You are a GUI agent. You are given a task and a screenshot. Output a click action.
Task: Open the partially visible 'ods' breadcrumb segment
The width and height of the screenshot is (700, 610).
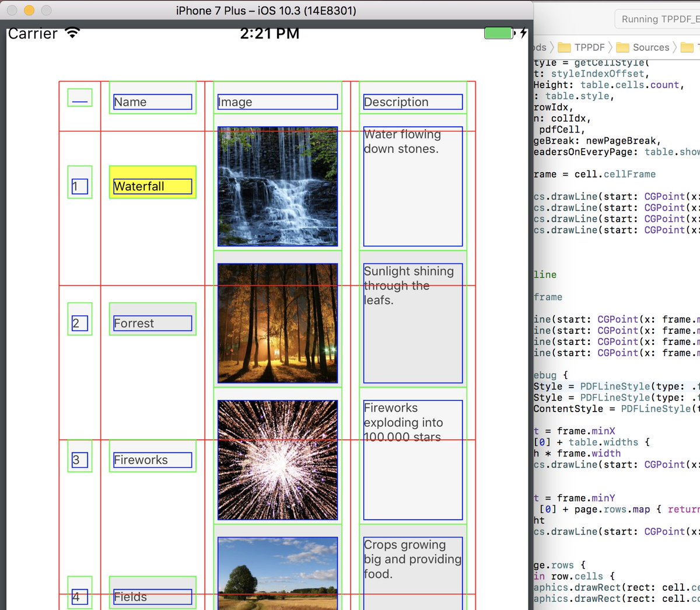point(540,47)
